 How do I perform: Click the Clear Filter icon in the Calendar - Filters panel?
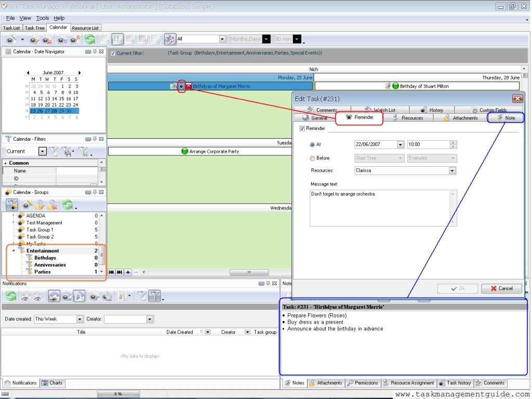click(54, 151)
